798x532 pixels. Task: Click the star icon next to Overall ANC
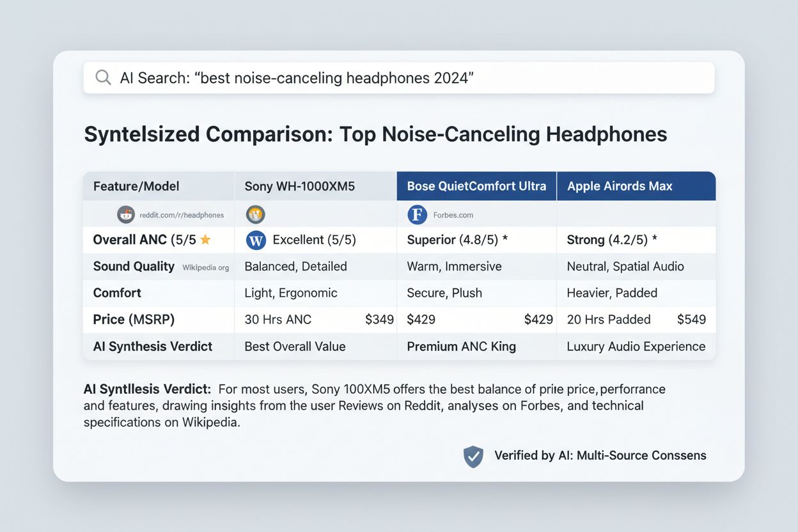(x=206, y=239)
